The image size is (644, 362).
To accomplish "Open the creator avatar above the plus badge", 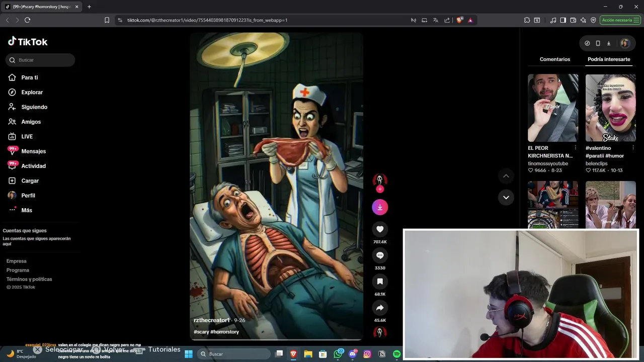I will click(x=380, y=180).
